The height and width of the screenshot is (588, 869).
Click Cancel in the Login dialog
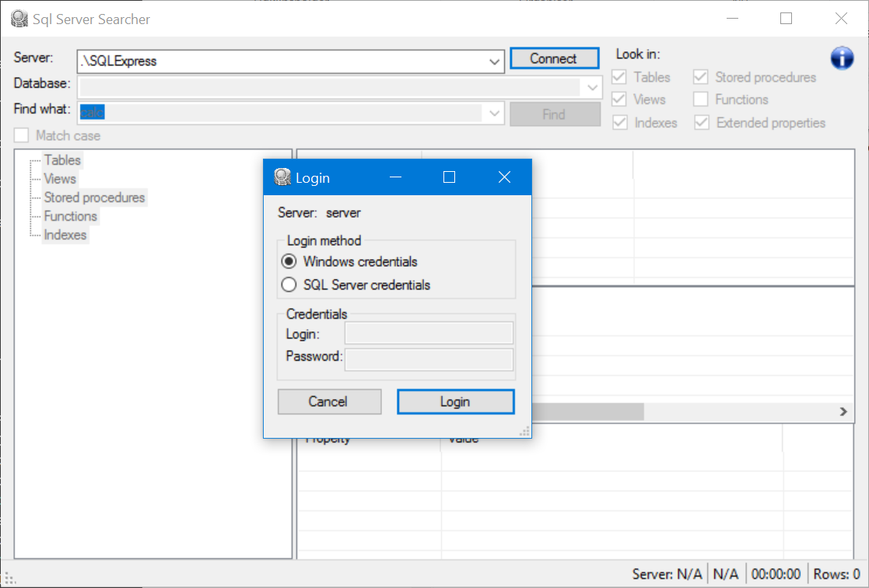point(329,402)
